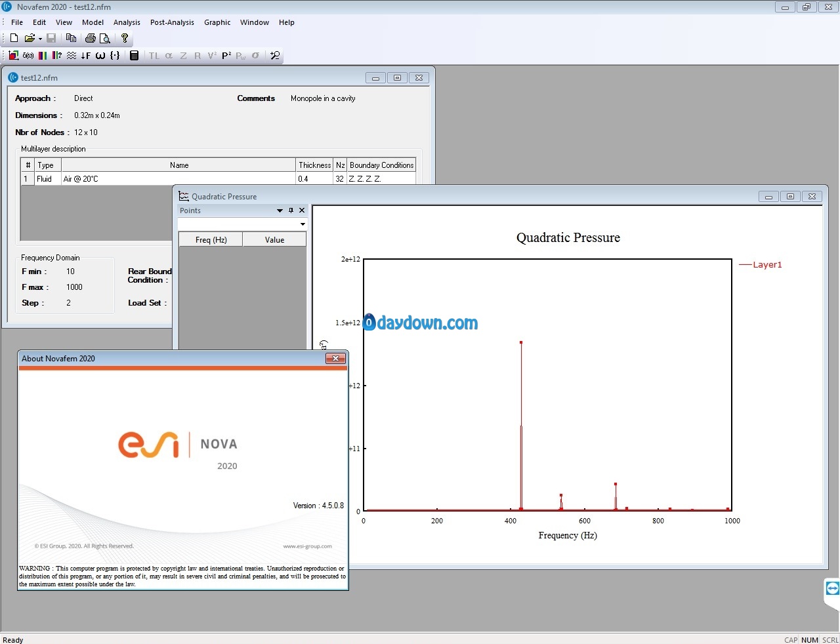Click the ω frequency icon
This screenshot has width=840, height=644.
pos(100,56)
